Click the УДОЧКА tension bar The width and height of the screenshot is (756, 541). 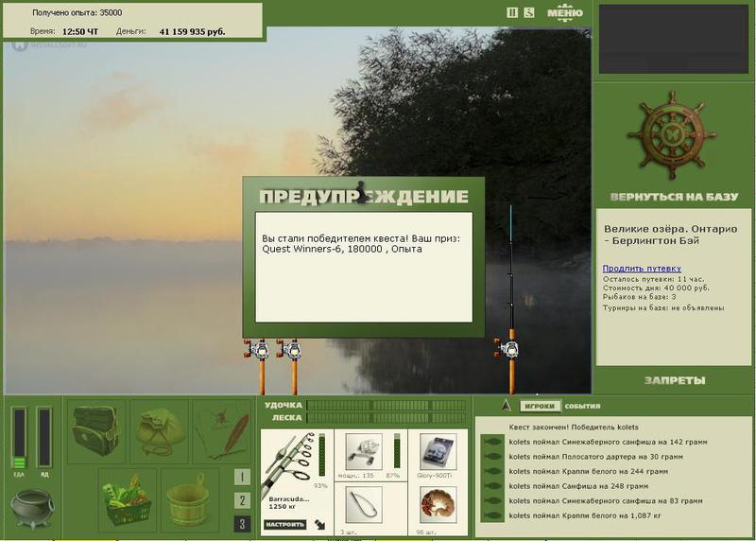coord(387,405)
